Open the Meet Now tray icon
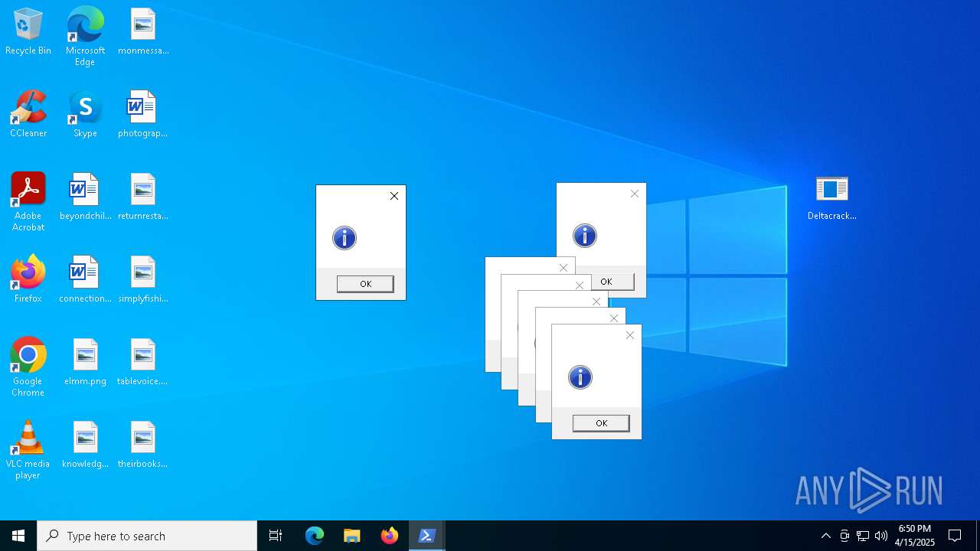The width and height of the screenshot is (980, 551). [x=844, y=536]
